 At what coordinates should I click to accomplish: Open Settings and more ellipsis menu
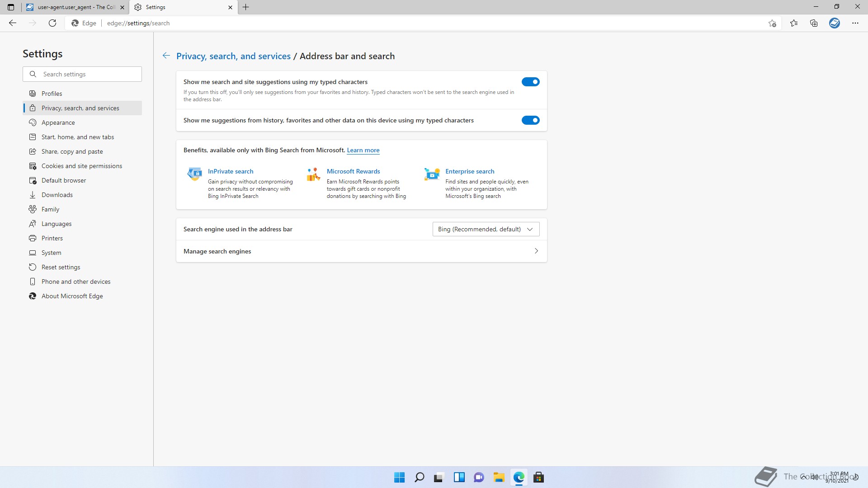[x=855, y=23]
